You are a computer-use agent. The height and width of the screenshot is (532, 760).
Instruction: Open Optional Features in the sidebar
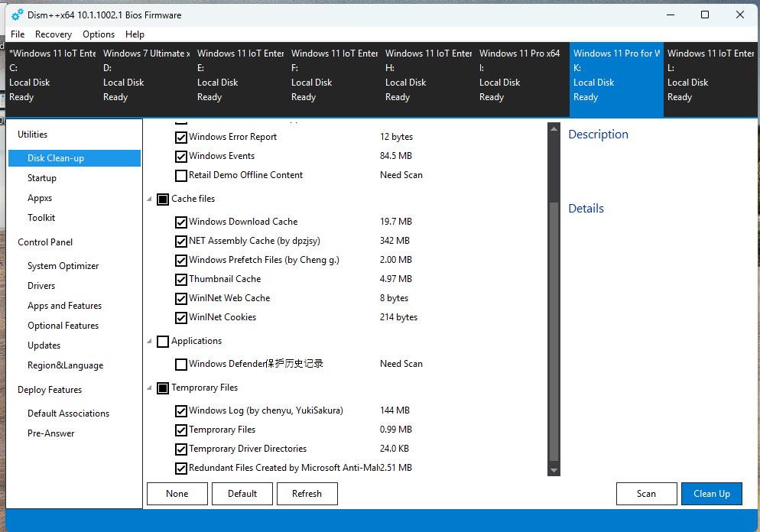(x=63, y=326)
